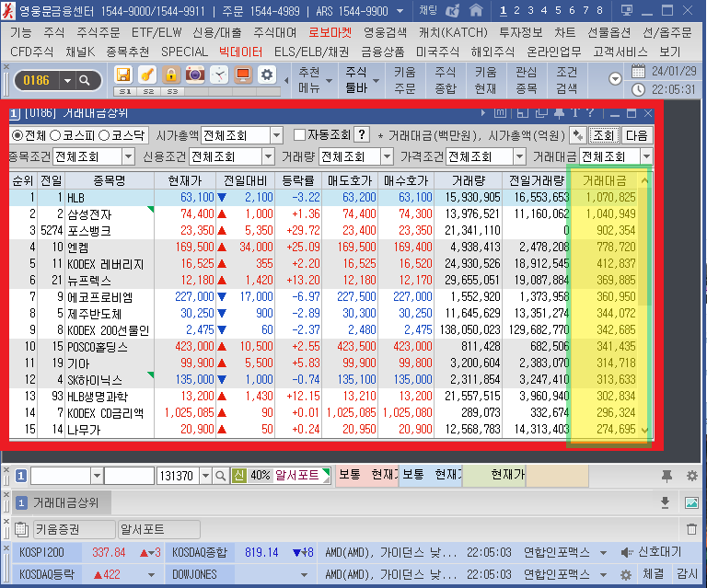Click the stock search magnifier next to 131370
Image resolution: width=707 pixels, height=588 pixels.
click(x=220, y=476)
